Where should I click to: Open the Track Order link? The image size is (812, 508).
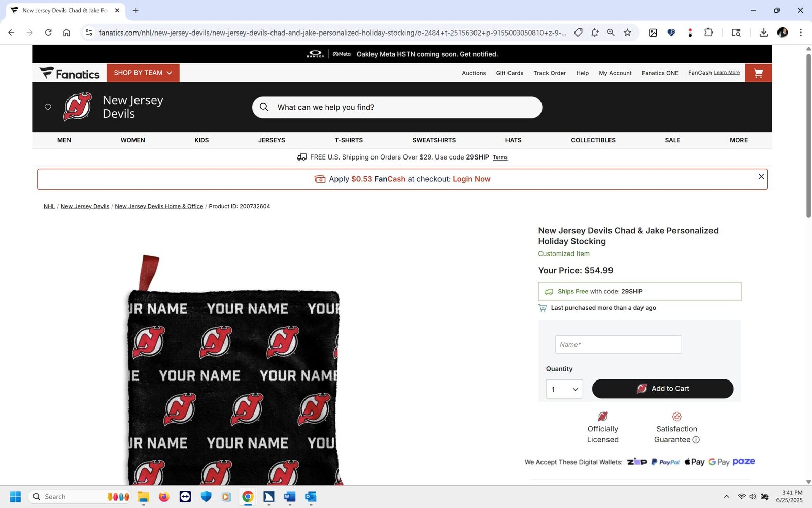point(550,73)
